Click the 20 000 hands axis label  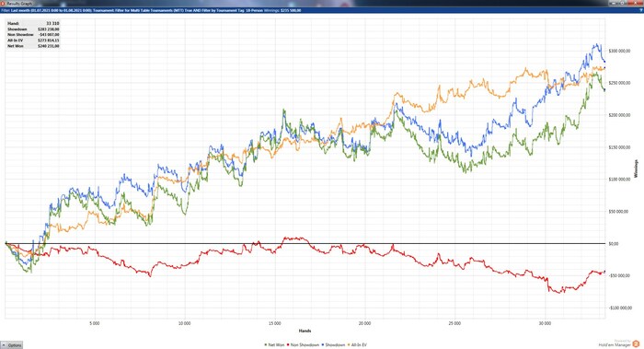click(x=364, y=323)
